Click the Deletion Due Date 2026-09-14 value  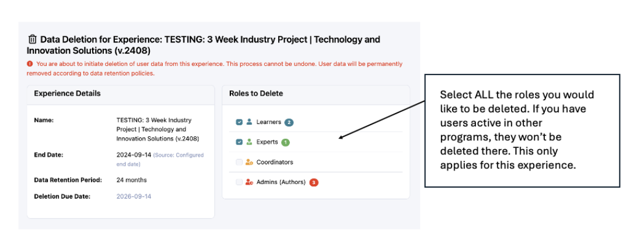[x=134, y=196]
